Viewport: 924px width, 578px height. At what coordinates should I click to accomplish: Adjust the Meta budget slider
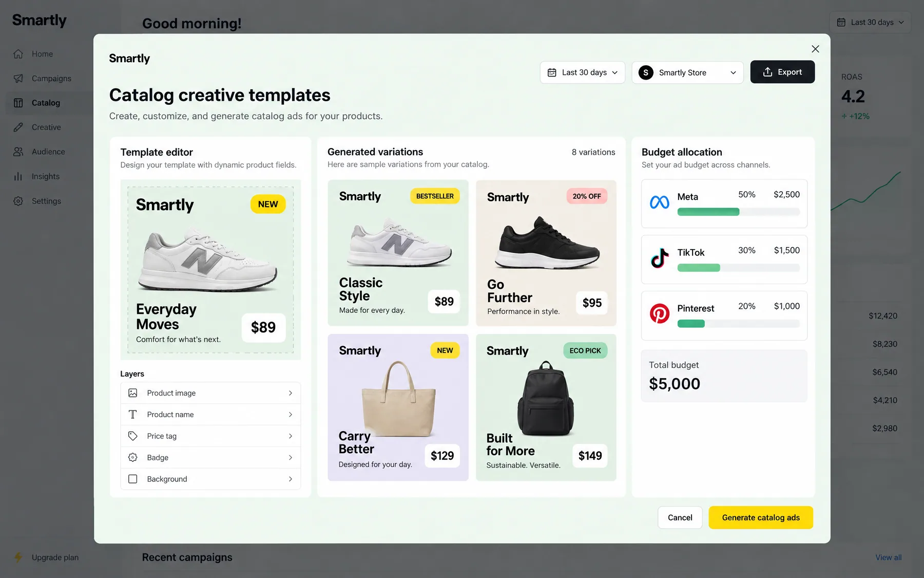pos(739,212)
